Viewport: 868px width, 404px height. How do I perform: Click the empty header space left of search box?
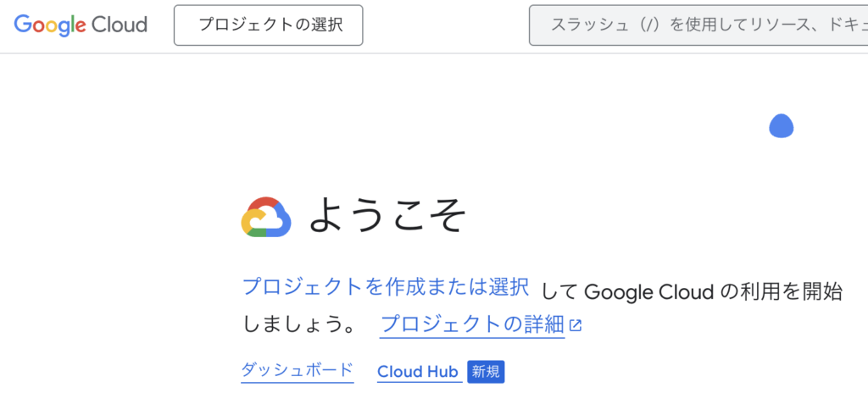tap(445, 25)
